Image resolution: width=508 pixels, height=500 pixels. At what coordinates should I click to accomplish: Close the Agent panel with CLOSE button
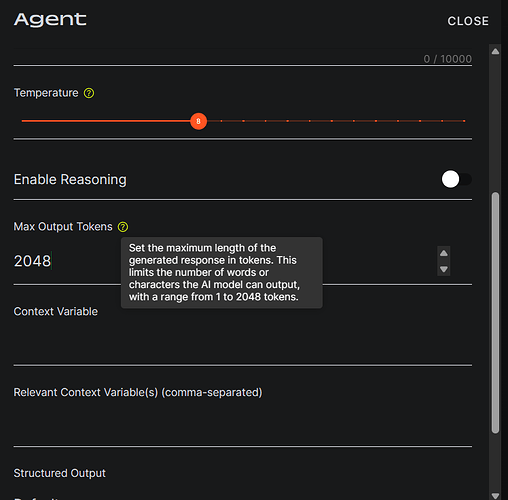click(468, 21)
